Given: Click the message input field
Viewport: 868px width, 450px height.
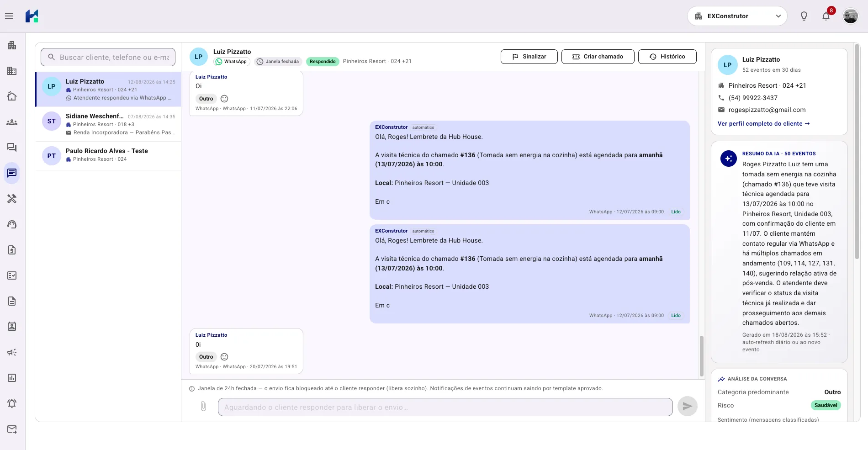Looking at the screenshot, I should (445, 407).
